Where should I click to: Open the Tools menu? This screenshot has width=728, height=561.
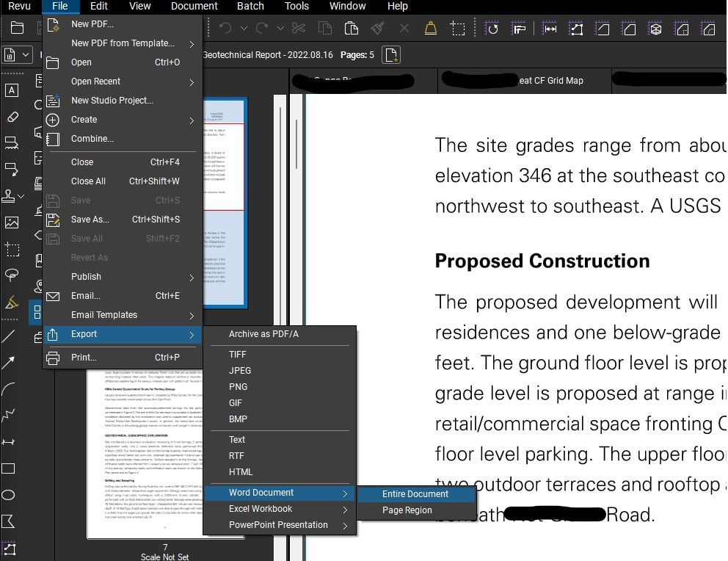coord(296,7)
